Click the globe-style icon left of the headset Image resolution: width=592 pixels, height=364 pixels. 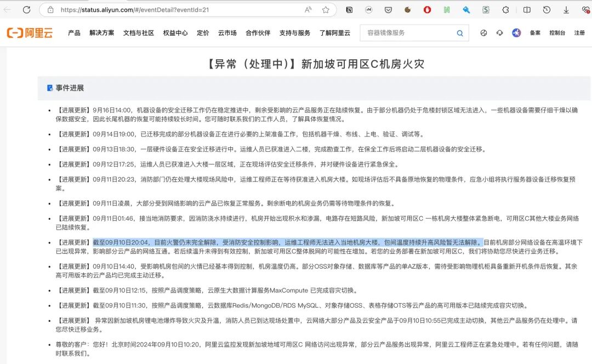pos(483,33)
